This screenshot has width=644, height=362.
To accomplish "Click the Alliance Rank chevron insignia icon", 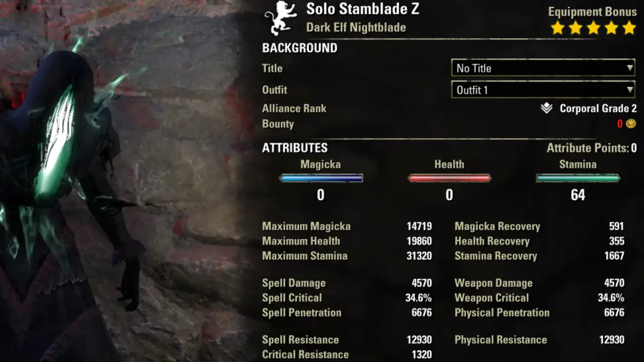I will [547, 108].
